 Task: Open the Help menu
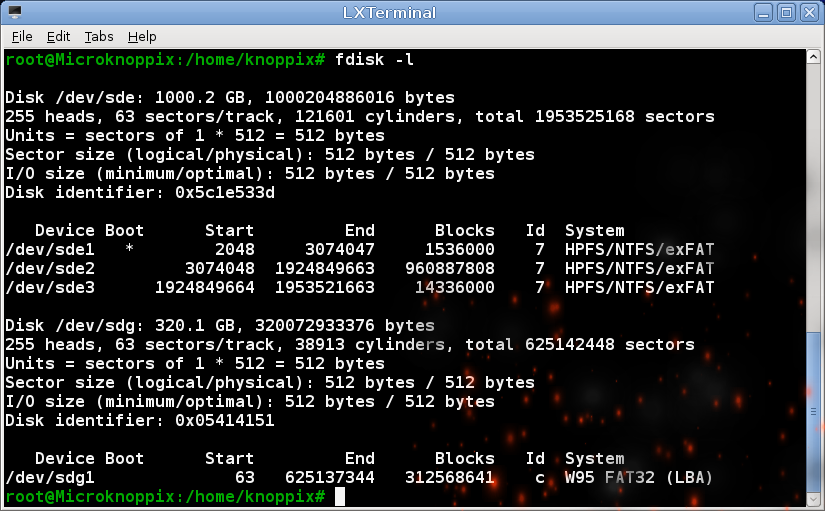coord(142,36)
